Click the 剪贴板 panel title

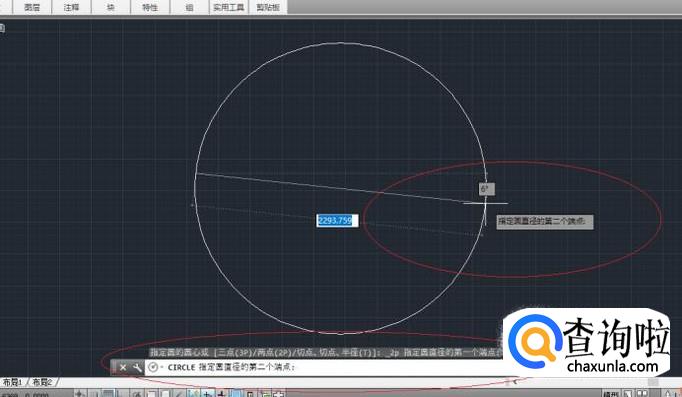267,7
